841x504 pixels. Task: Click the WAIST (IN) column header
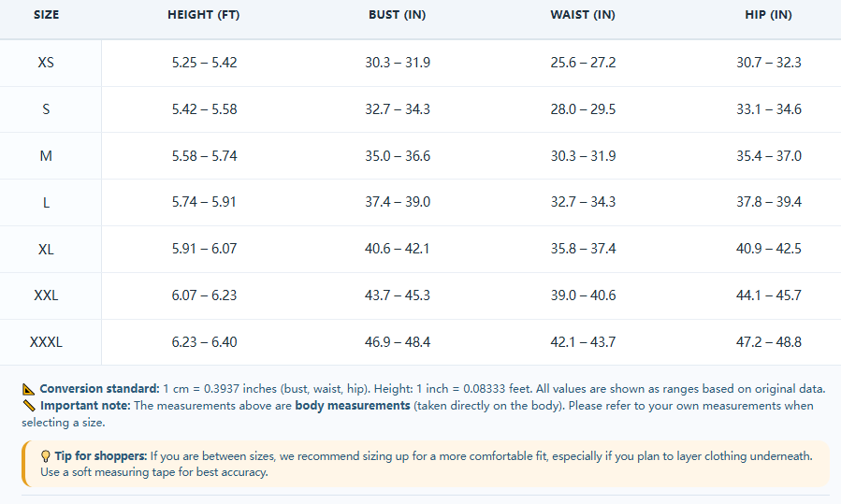[583, 15]
